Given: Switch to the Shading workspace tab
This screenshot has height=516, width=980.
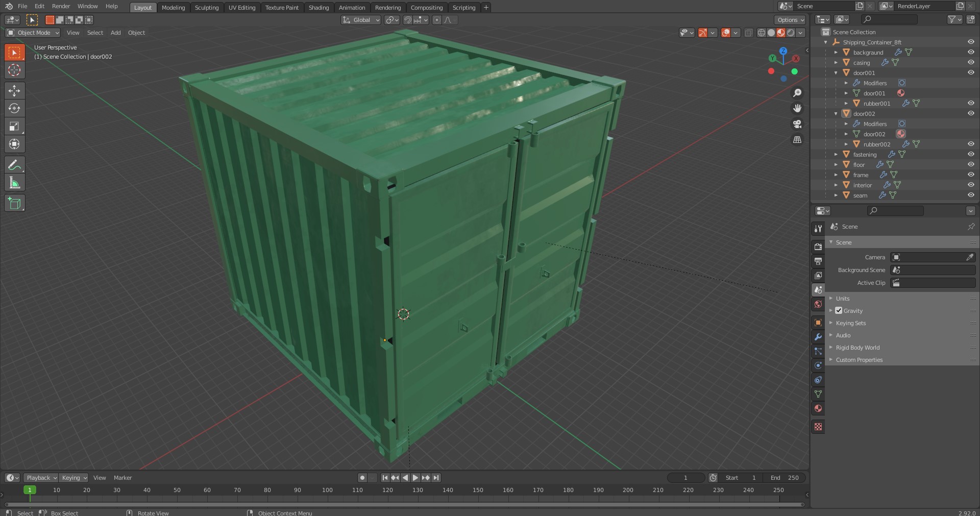Looking at the screenshot, I should point(318,8).
